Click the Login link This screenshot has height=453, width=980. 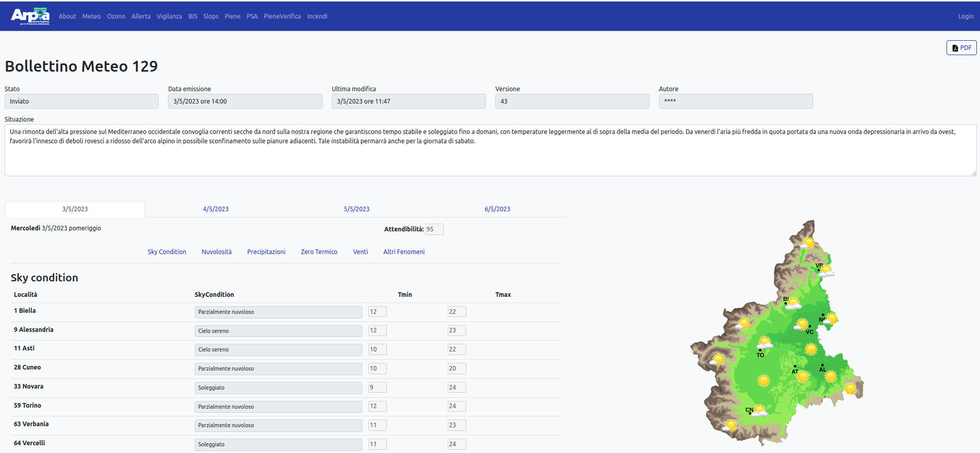[966, 16]
